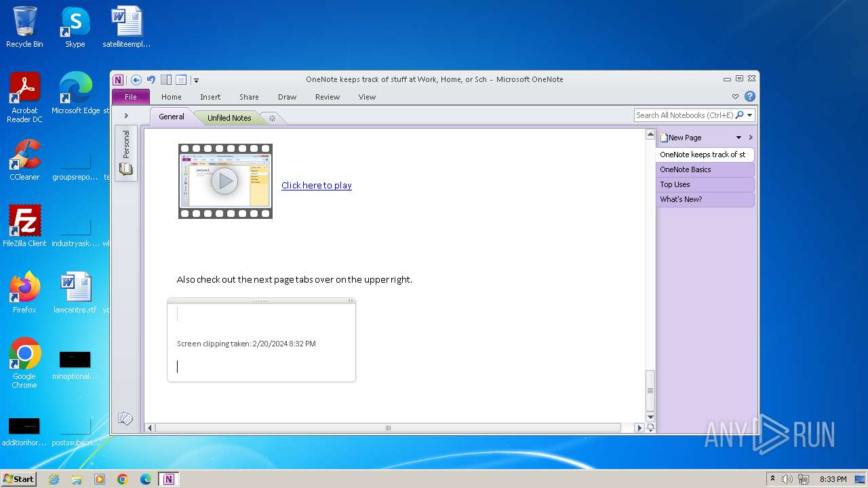Click the note container's top handle

[x=260, y=301]
